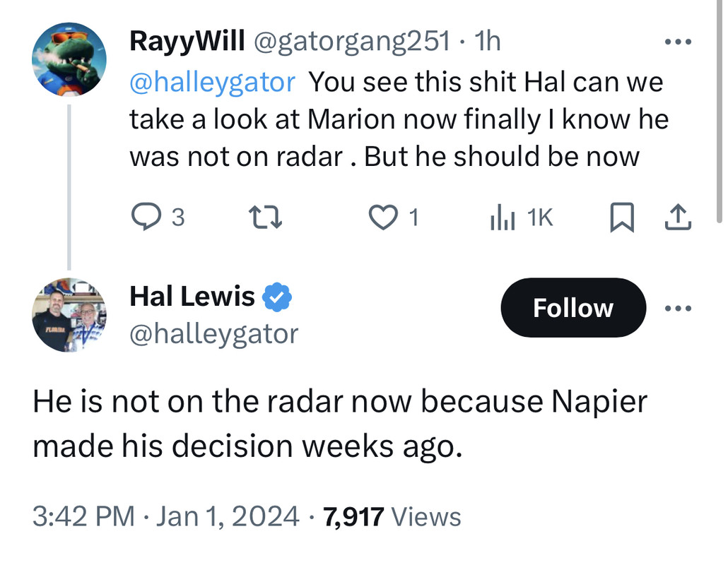Screen dimensions: 728x565
Task: Open the 3:42 PM Jan 1, 2024 timestamp
Action: coord(166,517)
